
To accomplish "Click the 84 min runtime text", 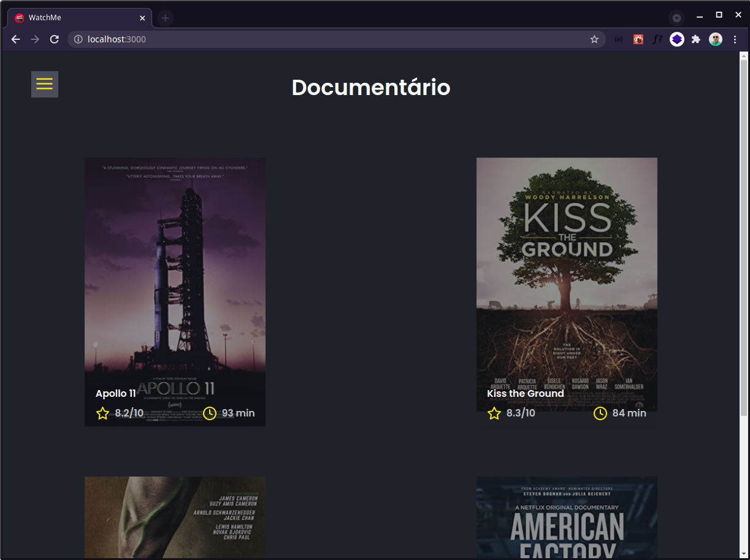I will point(629,413).
